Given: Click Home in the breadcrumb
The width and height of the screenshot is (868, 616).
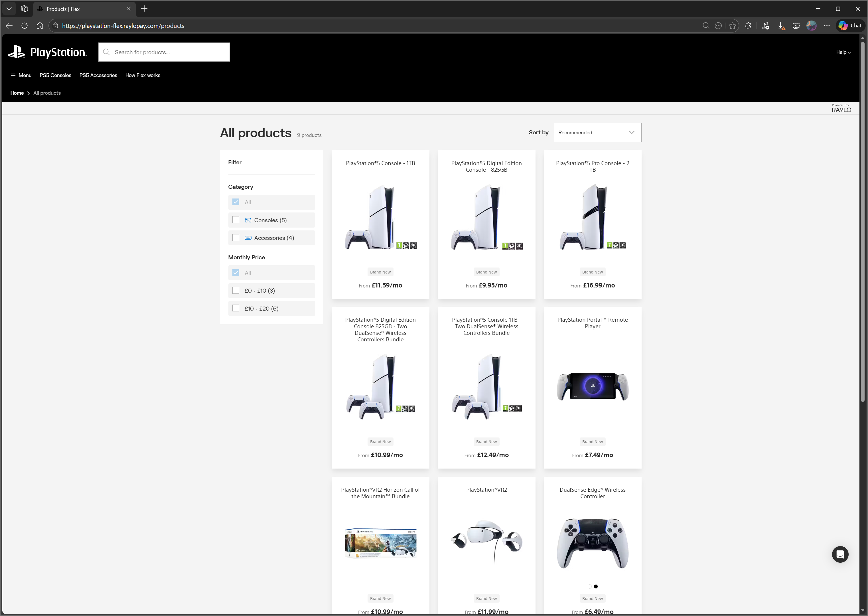Looking at the screenshot, I should [17, 93].
